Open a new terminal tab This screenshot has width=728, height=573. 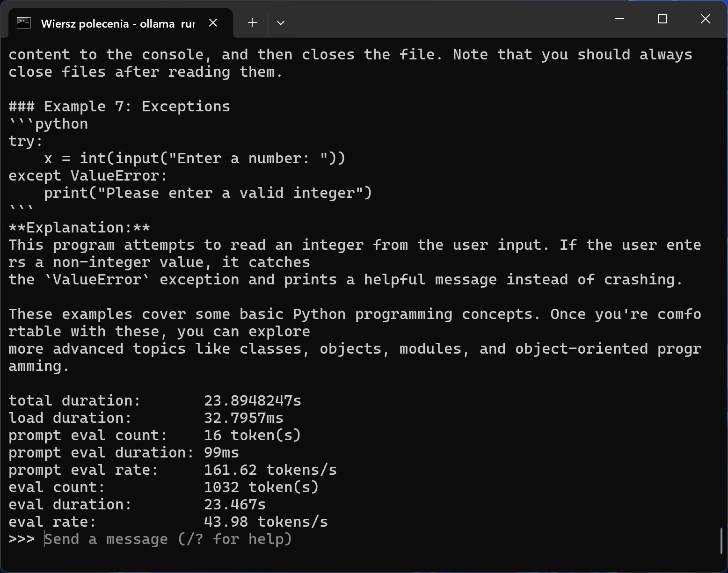253,23
